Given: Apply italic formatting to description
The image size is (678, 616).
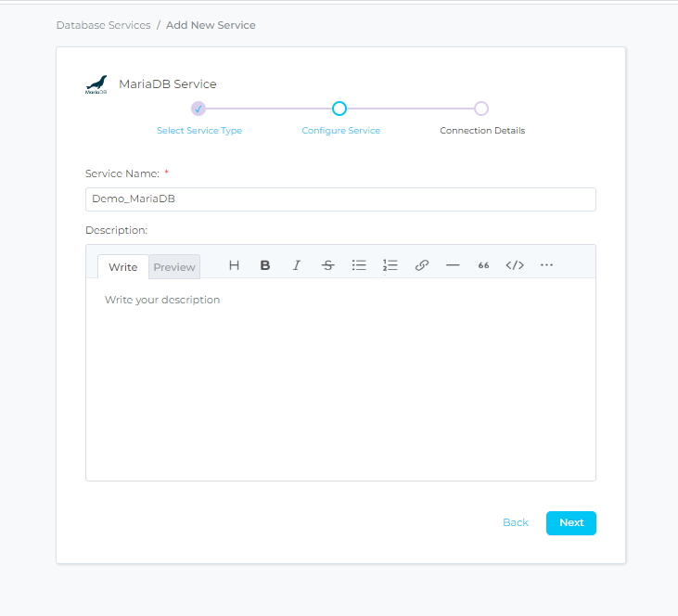Looking at the screenshot, I should (x=297, y=265).
